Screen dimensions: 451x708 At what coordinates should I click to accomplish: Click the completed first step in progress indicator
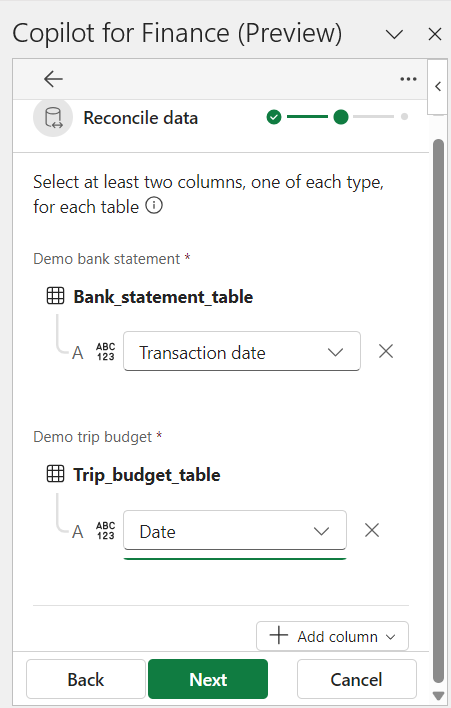coord(274,117)
